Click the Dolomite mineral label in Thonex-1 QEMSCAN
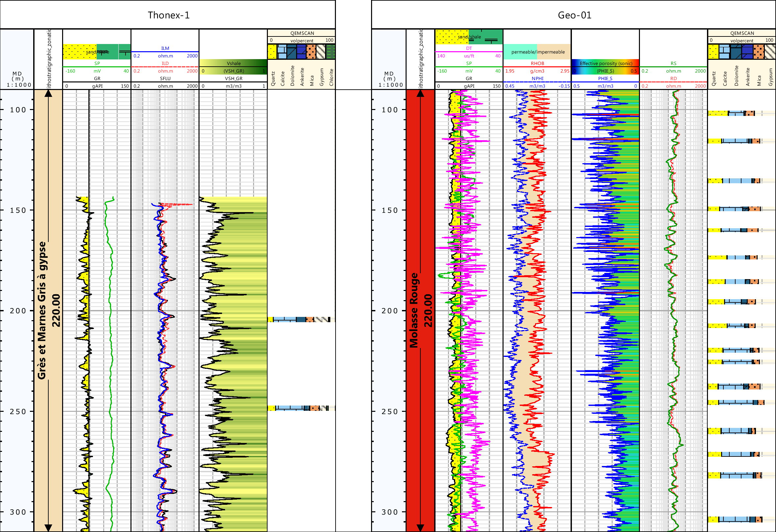 click(293, 76)
